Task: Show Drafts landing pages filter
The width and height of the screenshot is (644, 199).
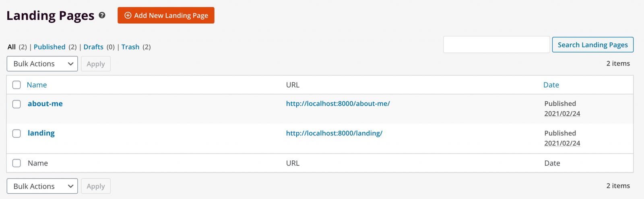Action: coord(93,47)
